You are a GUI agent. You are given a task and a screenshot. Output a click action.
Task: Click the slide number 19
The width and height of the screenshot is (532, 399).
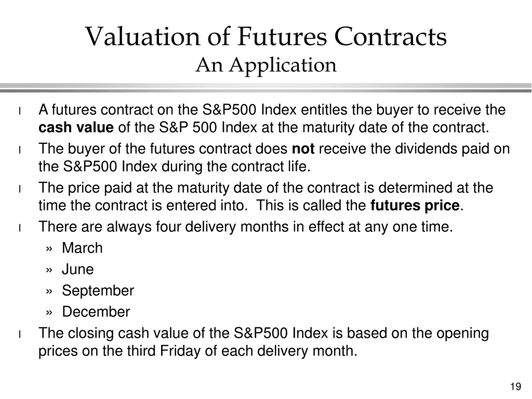pyautogui.click(x=516, y=387)
